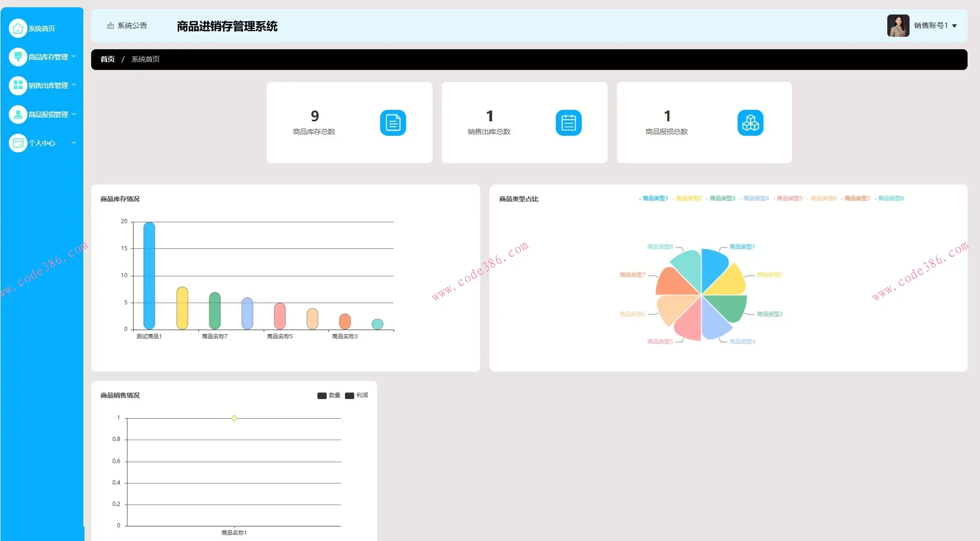Toggle 商品类型1 in pie chart legend

654,198
